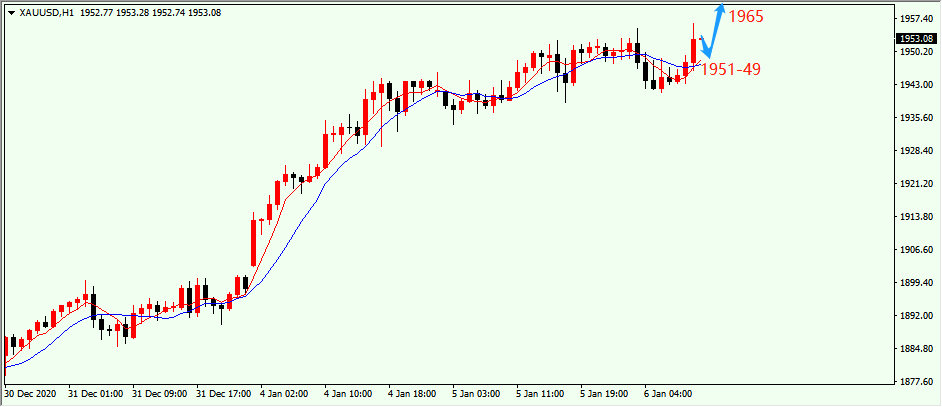Select the 1957.40 price scale label

tap(916, 19)
